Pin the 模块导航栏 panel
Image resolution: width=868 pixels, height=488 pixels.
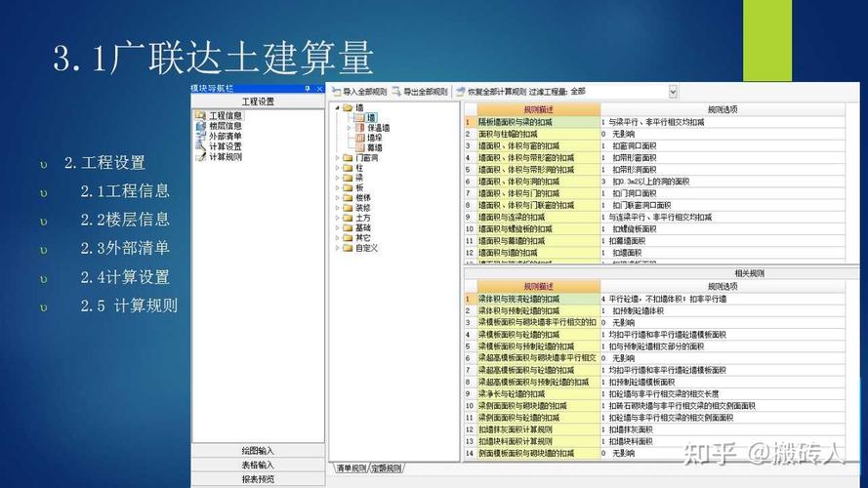coord(308,89)
